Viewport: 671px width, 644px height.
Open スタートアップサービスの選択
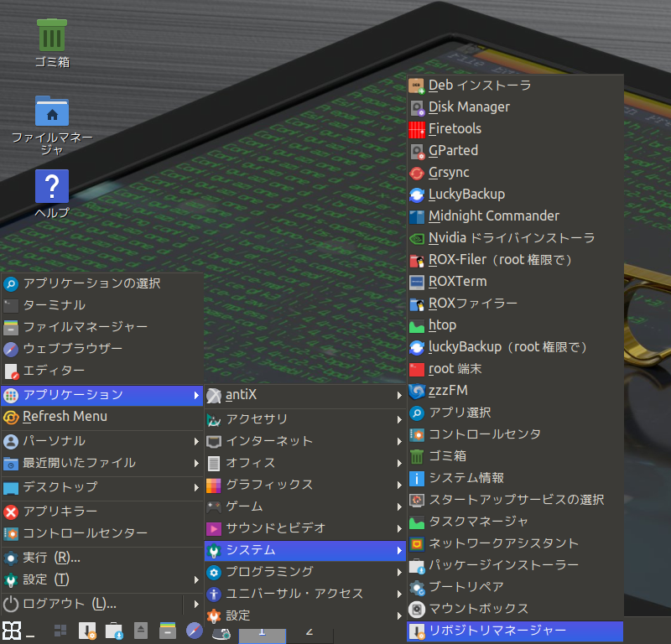(x=515, y=500)
